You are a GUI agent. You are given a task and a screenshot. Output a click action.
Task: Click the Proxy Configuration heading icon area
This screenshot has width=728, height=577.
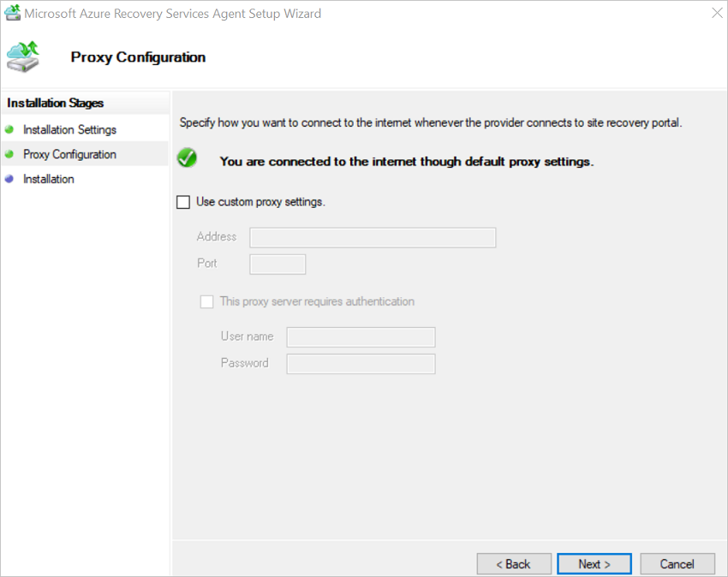23,57
